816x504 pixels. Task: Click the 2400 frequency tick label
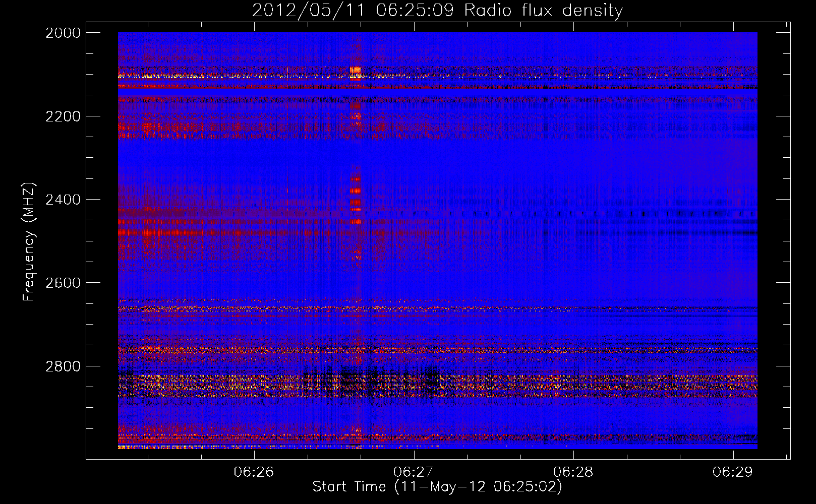(x=63, y=200)
